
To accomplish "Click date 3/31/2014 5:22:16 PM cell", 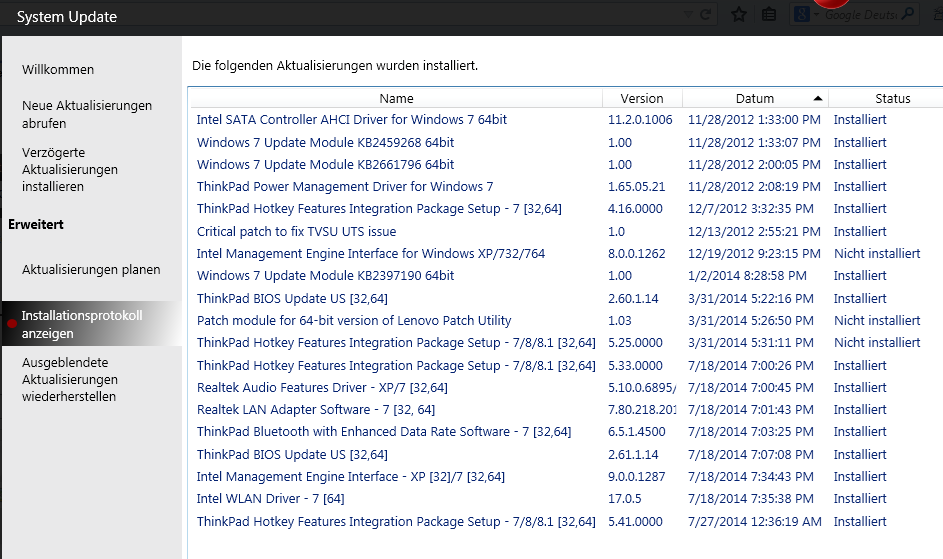I will click(751, 298).
